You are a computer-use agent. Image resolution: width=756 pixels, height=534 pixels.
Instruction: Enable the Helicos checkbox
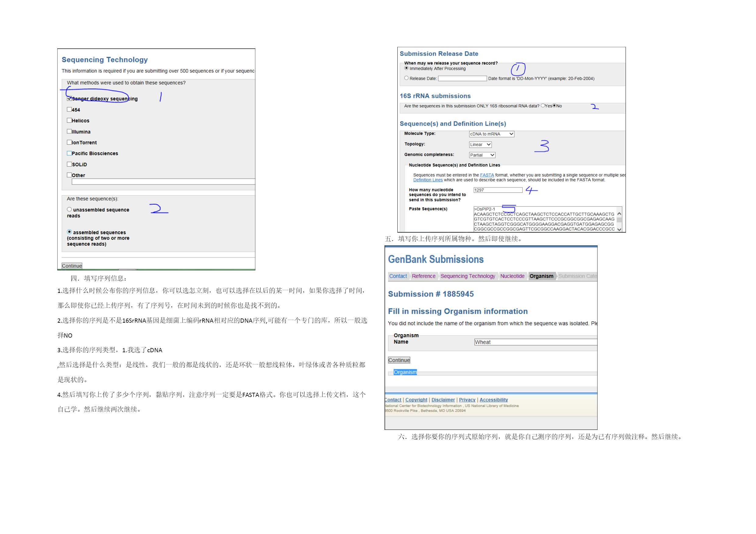[x=69, y=121]
